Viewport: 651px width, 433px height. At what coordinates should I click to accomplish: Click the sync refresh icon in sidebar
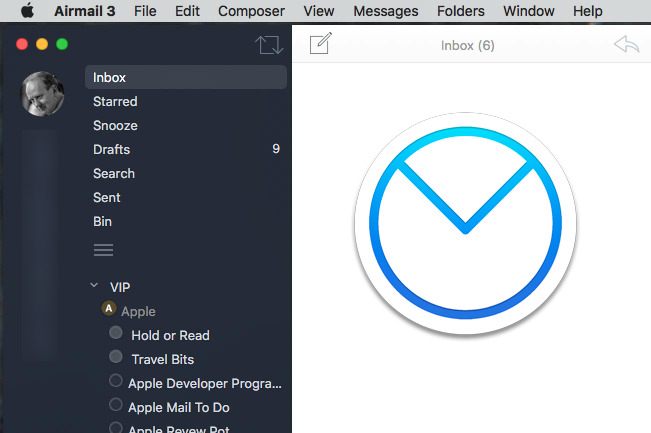click(x=268, y=45)
